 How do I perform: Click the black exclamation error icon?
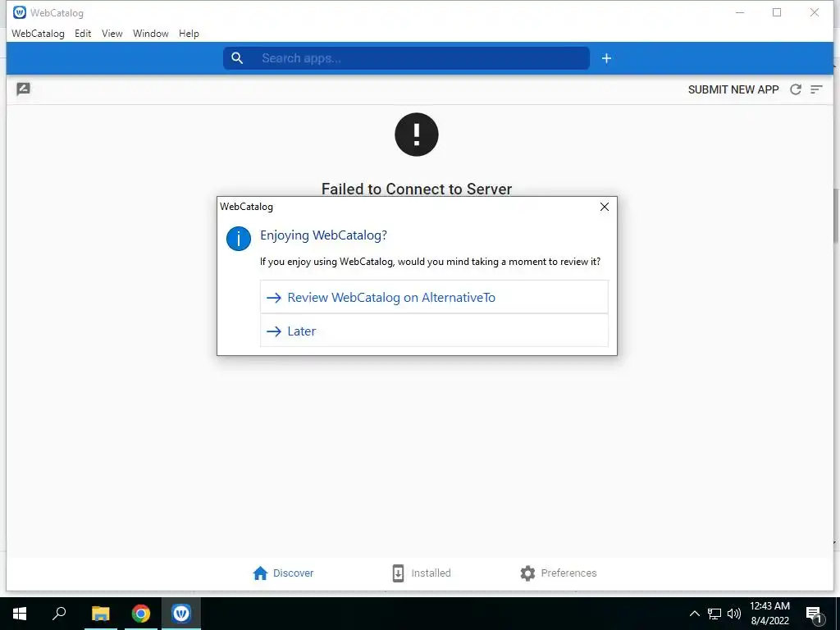pyautogui.click(x=416, y=135)
